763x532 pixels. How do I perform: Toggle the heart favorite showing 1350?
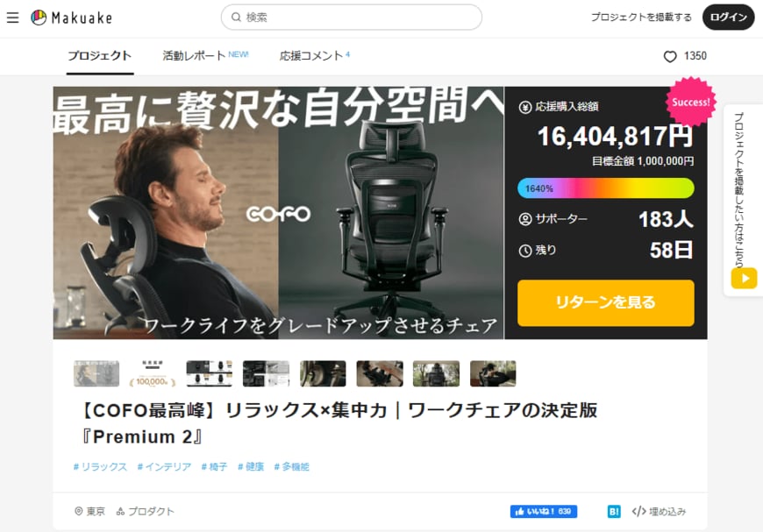669,55
